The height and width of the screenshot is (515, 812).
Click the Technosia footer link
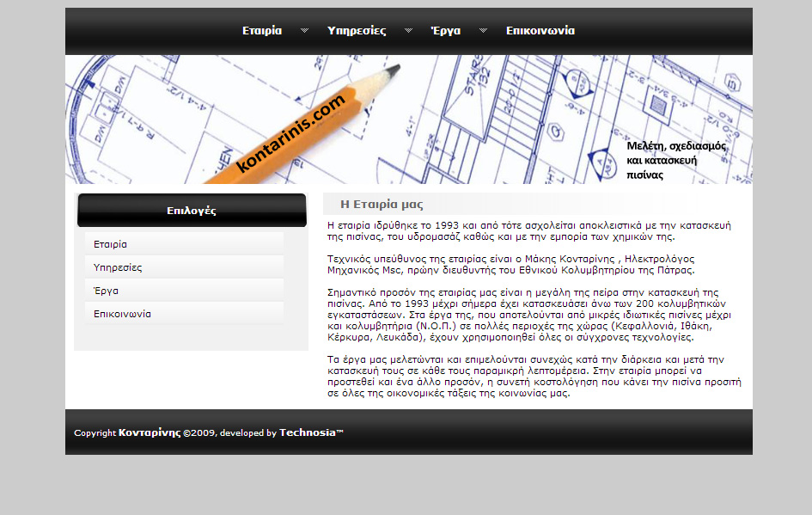(x=311, y=432)
